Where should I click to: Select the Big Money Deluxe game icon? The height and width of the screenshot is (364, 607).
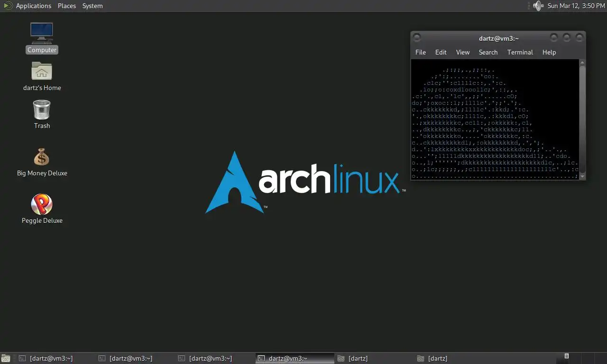click(x=42, y=157)
